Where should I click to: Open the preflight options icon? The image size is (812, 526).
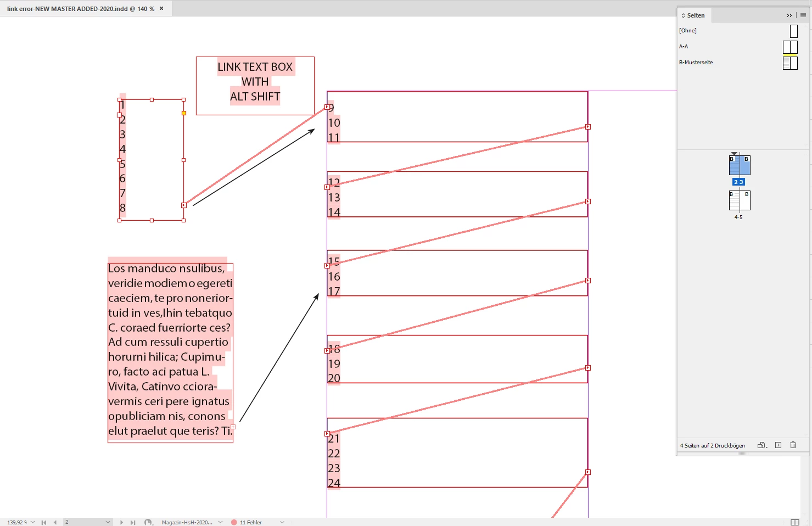pos(148,522)
